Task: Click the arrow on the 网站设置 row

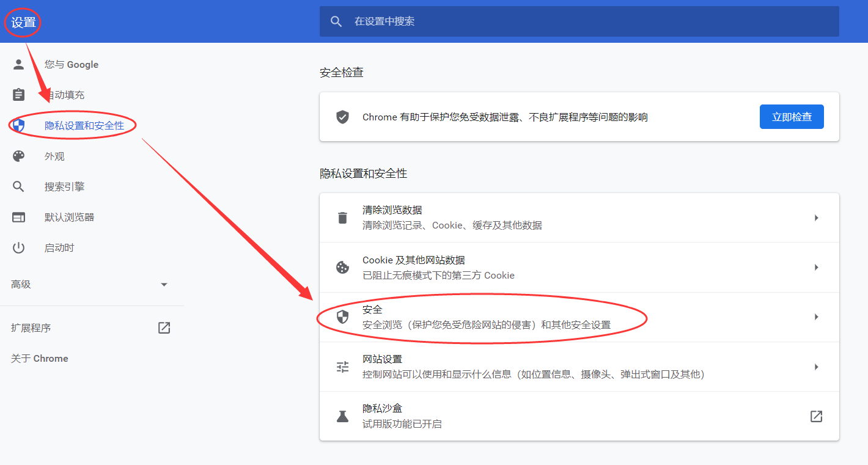Action: pos(816,367)
